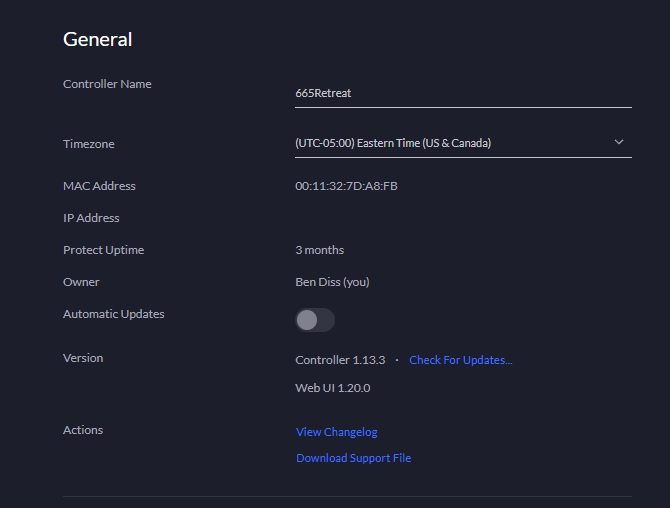
Task: Click the Actions label
Action: pyautogui.click(x=83, y=430)
